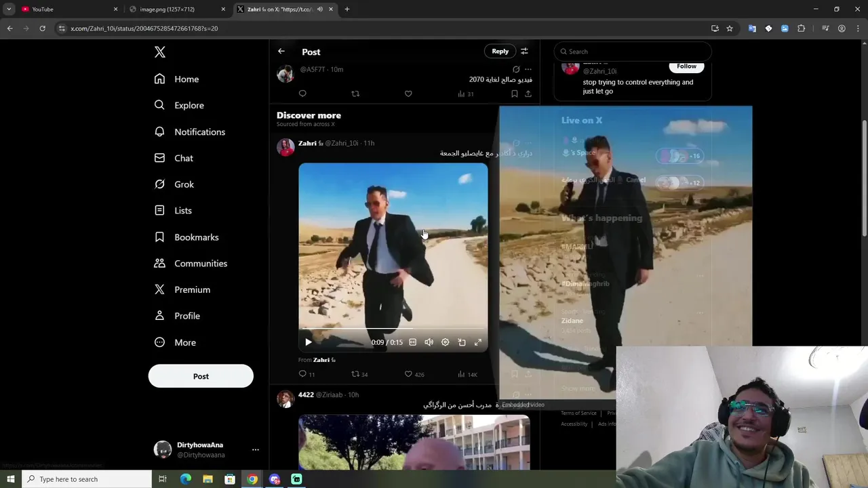Follow the @Zahri_10i account
This screenshot has height=488, width=868.
(686, 66)
